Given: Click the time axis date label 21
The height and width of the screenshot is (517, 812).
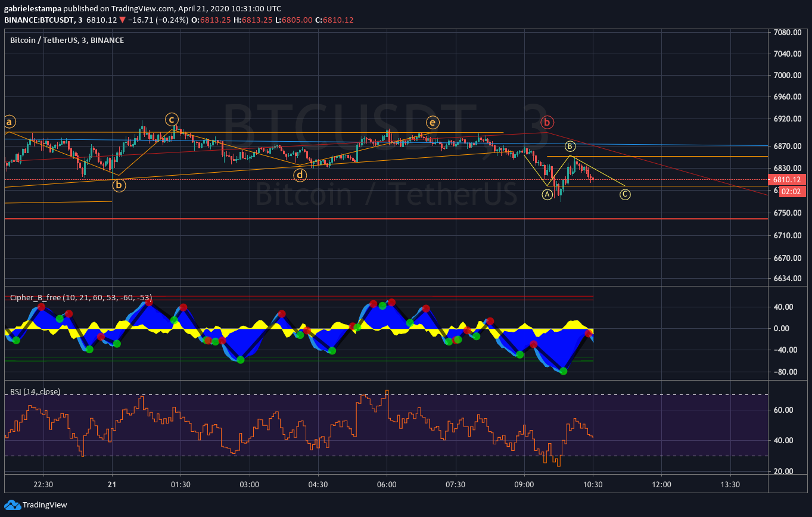Looking at the screenshot, I should click(112, 484).
